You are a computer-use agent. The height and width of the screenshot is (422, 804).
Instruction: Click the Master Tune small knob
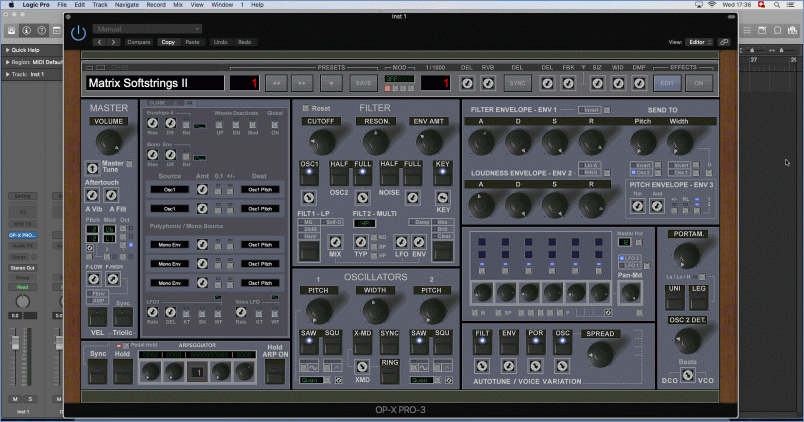click(x=92, y=168)
